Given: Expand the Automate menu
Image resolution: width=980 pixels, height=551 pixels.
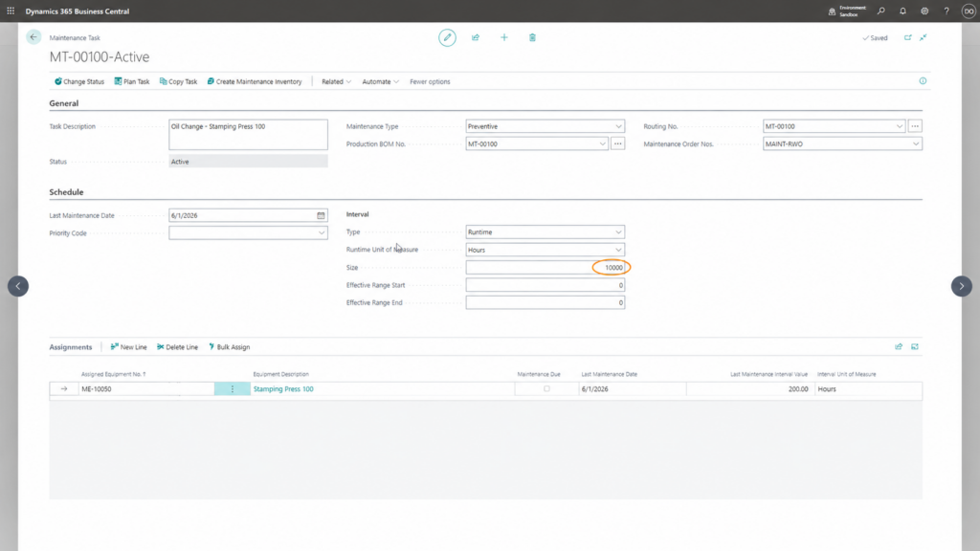Looking at the screenshot, I should click(380, 81).
